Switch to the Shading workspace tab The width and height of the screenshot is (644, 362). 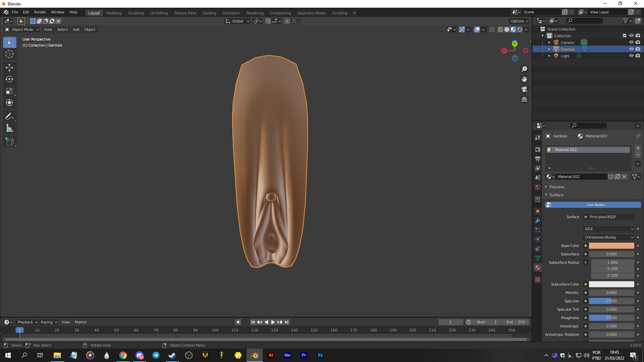209,13
